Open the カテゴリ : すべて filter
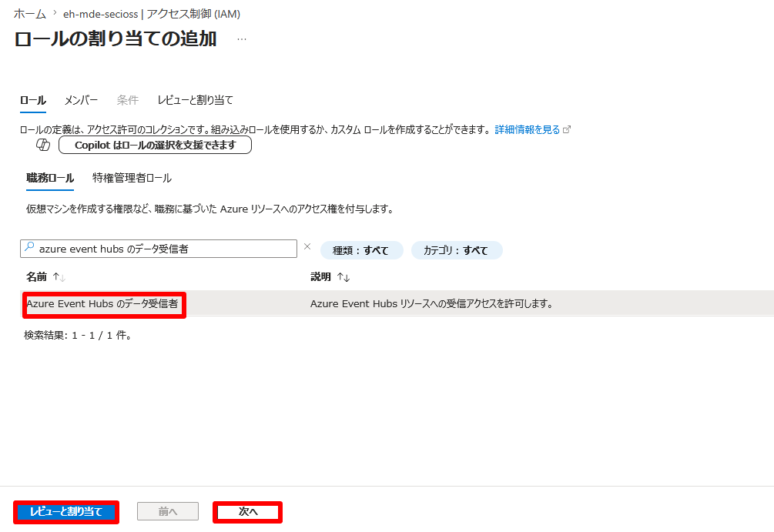 (457, 250)
